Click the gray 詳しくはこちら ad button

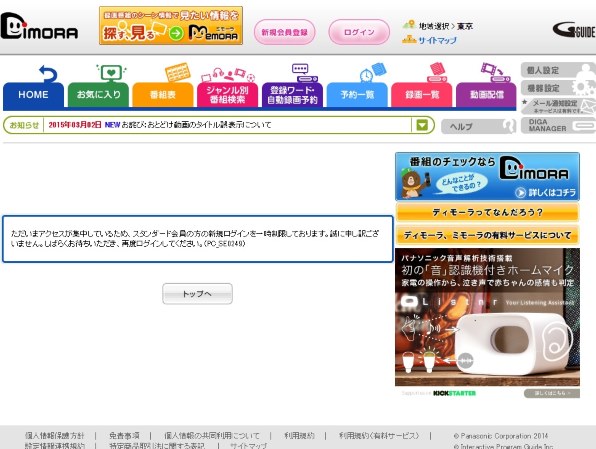coord(552,393)
